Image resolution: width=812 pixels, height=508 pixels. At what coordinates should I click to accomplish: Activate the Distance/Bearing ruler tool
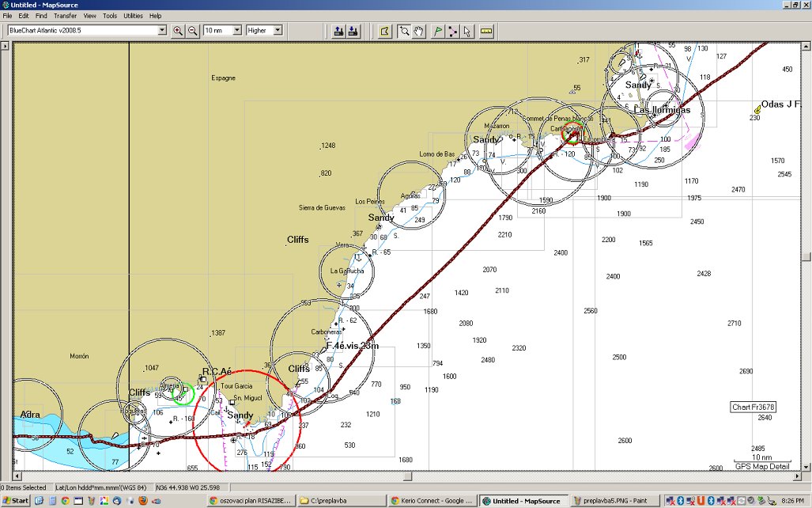point(486,31)
